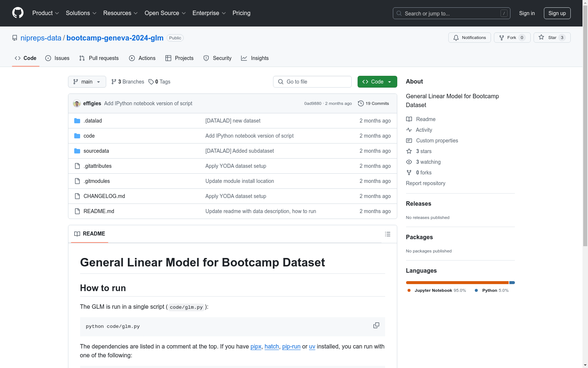Click the Jupyter Notebook 95.0% legend entry
The image size is (588, 368).
pos(437,290)
